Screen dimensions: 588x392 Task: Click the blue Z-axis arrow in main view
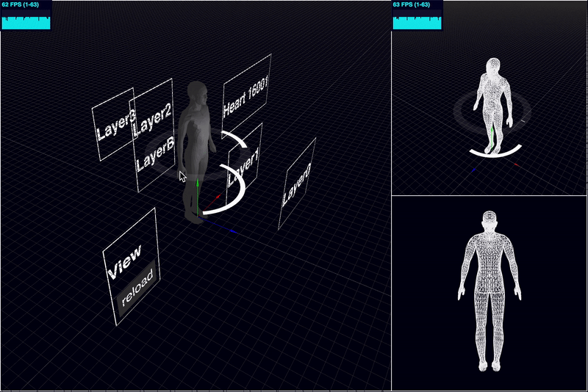pyautogui.click(x=218, y=225)
